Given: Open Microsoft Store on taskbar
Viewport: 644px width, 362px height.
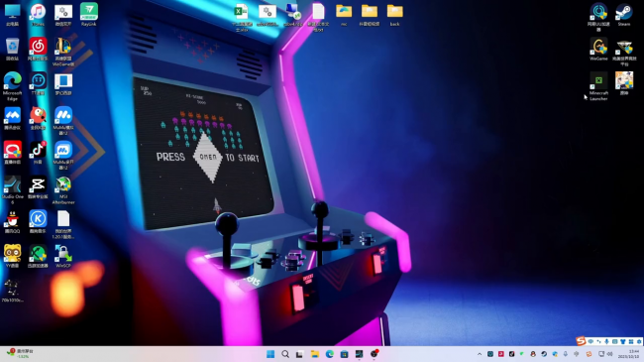Looking at the screenshot, I should point(344,354).
